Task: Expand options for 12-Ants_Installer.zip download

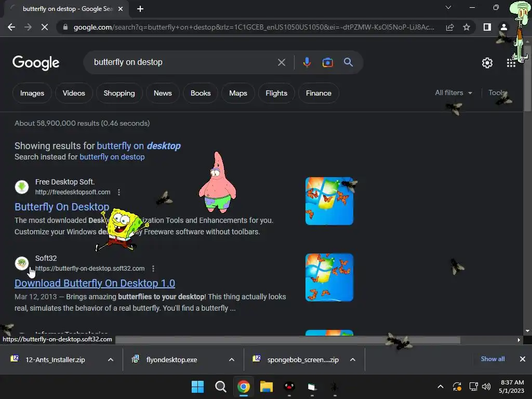Action: point(111,360)
